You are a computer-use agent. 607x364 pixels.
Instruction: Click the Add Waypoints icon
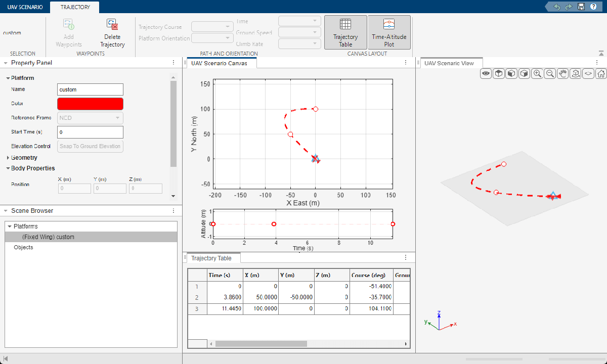[x=68, y=23]
